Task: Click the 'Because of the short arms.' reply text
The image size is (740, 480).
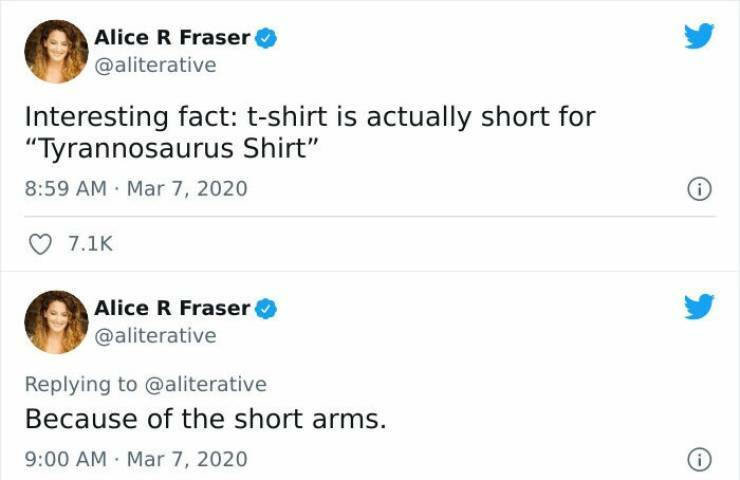Action: pyautogui.click(x=205, y=418)
